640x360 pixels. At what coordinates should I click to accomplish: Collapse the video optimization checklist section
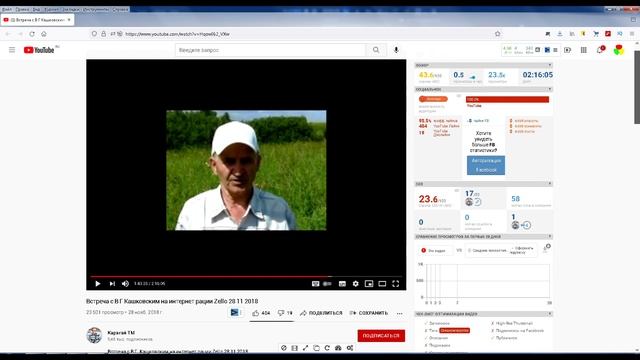[550, 314]
